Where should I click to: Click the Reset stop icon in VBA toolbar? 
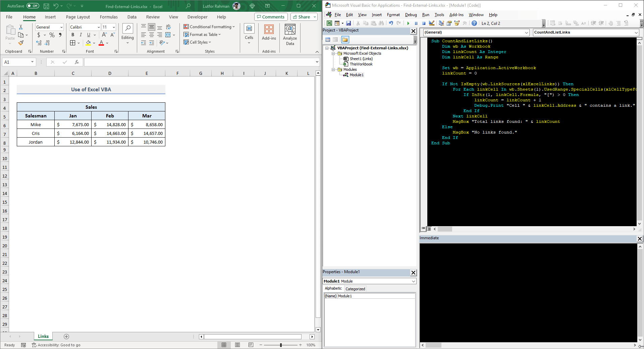pyautogui.click(x=424, y=23)
